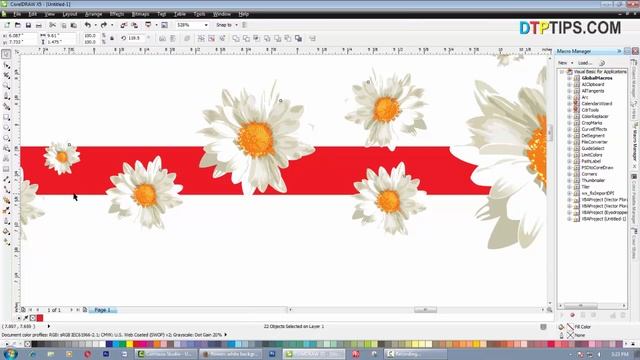Open the Snap to dropdown
Screen dimensions: 640x360
click(x=227, y=25)
